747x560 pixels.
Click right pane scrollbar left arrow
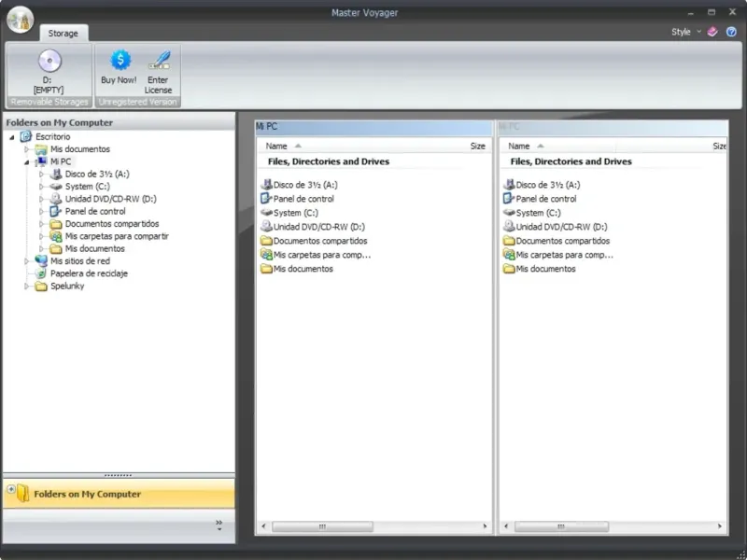[x=506, y=526]
